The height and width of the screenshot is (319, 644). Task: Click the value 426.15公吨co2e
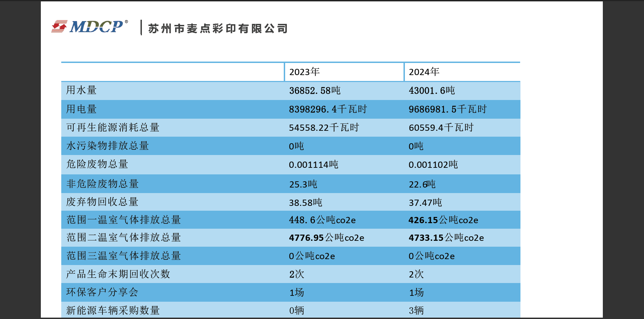click(444, 220)
